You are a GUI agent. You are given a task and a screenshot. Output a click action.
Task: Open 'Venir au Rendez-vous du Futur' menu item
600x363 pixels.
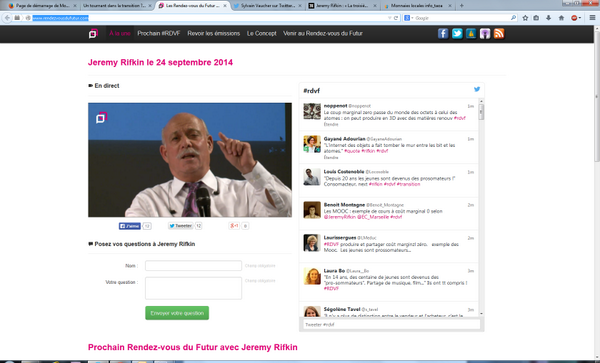(x=323, y=34)
